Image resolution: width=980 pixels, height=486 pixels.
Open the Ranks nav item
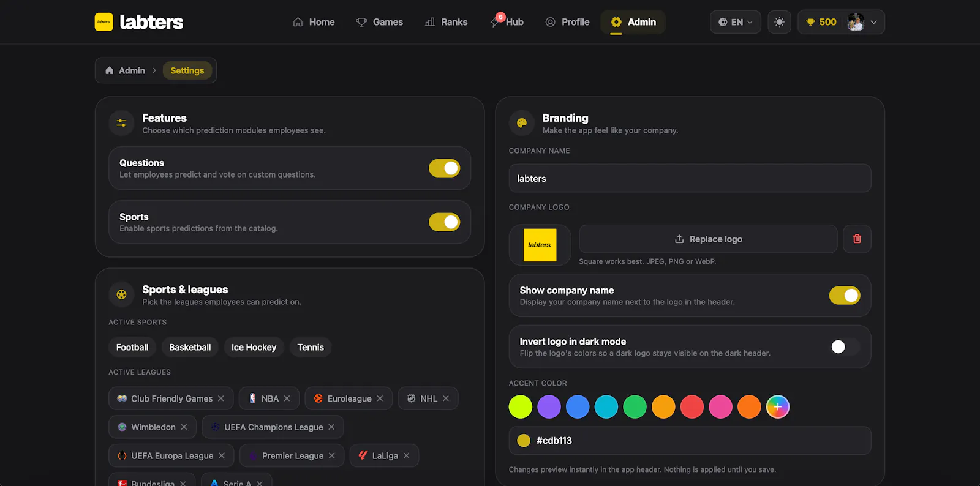pos(446,22)
